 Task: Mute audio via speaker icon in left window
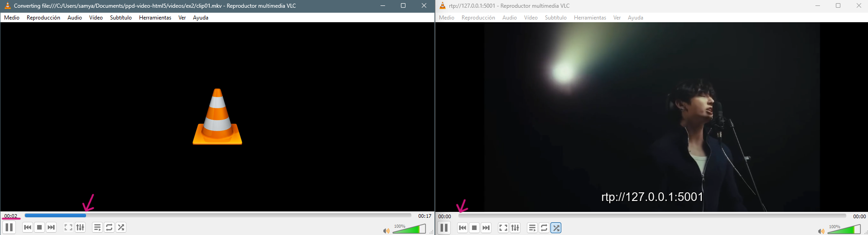[x=386, y=231]
